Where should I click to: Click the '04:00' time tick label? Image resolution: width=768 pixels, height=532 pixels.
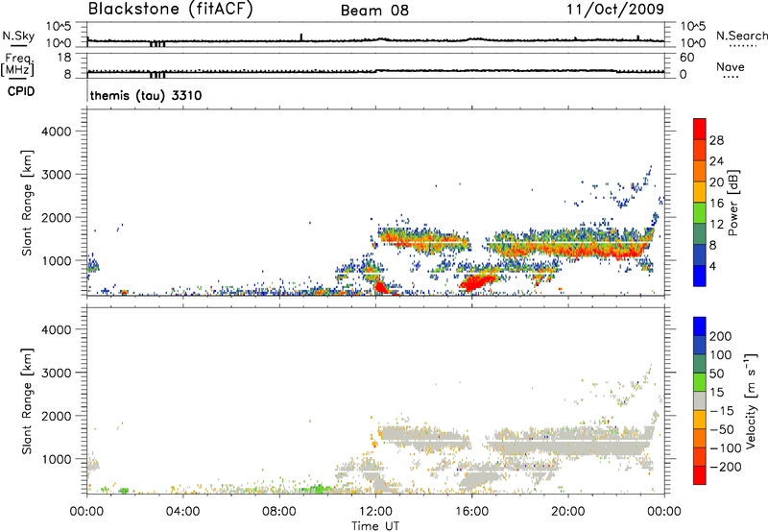coord(183,512)
